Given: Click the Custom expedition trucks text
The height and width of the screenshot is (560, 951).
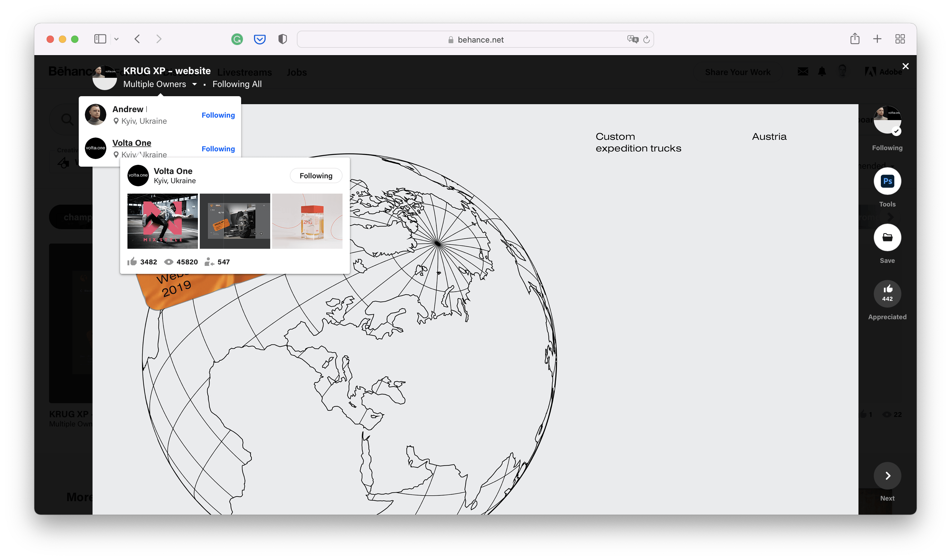Looking at the screenshot, I should point(638,142).
